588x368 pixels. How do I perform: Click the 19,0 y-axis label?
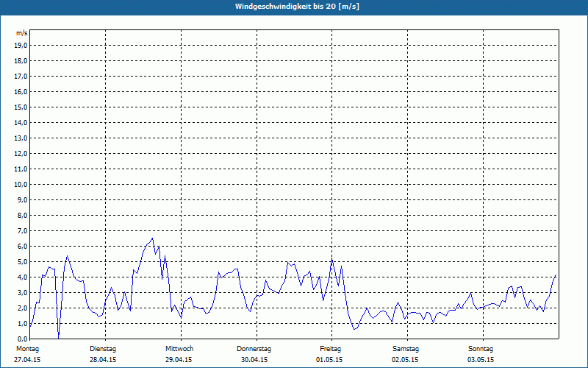point(21,46)
